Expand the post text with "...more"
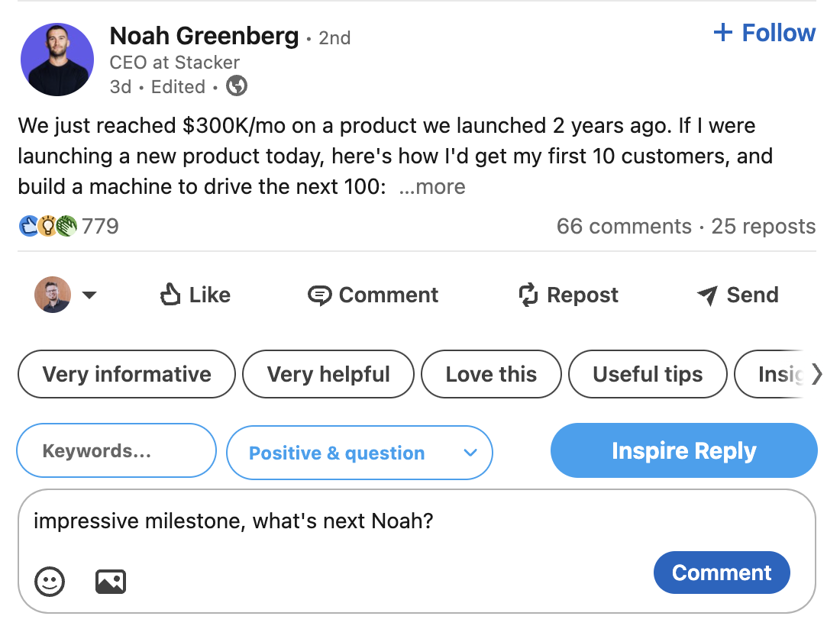 [432, 186]
